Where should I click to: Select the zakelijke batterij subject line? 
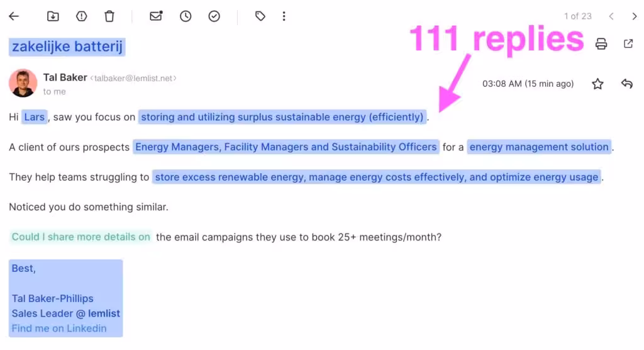coord(67,47)
